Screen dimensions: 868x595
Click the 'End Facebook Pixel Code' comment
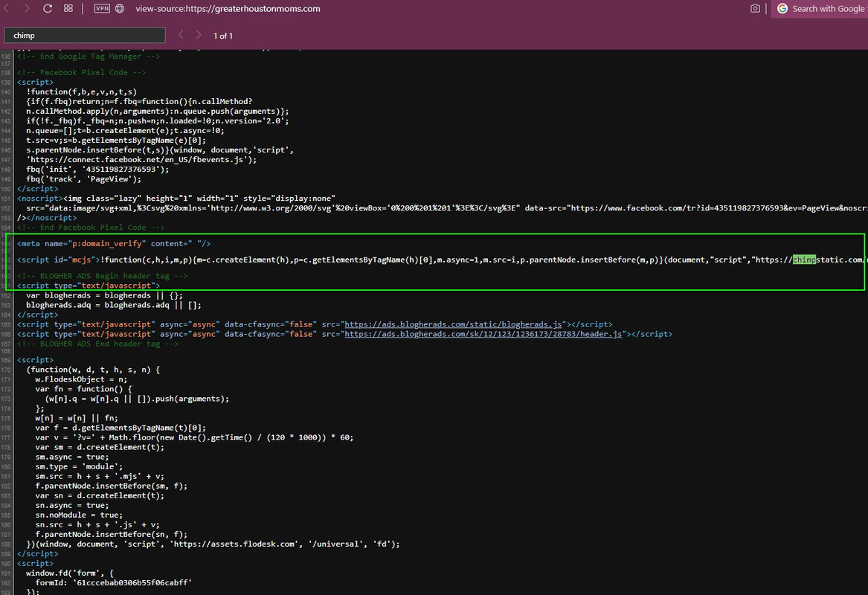point(91,227)
